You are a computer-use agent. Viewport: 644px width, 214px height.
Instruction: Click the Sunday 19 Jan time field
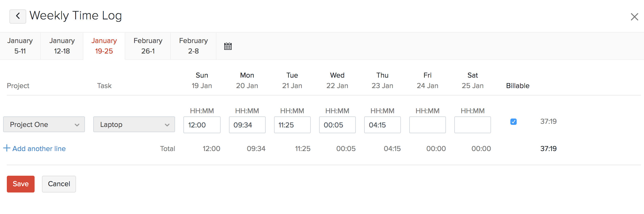pyautogui.click(x=202, y=125)
